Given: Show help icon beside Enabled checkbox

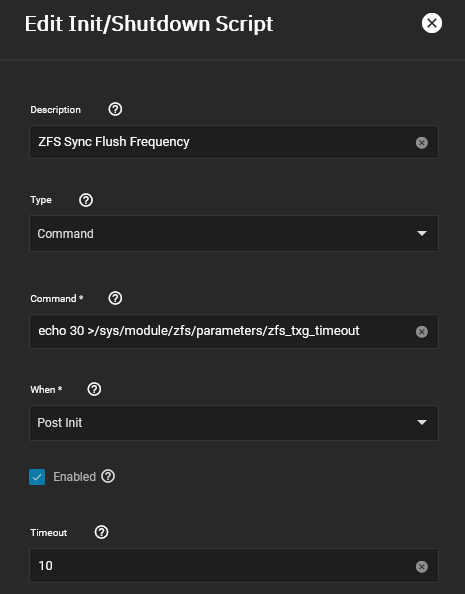Looking at the screenshot, I should [108, 476].
